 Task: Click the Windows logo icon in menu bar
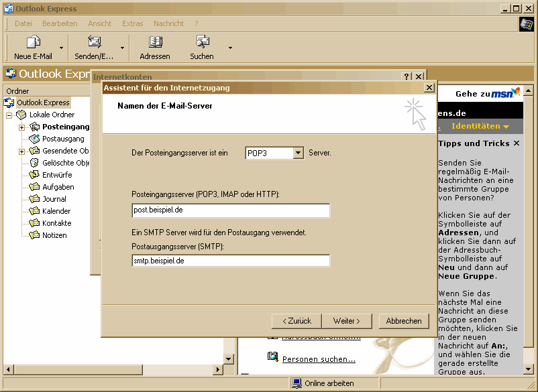tap(527, 24)
